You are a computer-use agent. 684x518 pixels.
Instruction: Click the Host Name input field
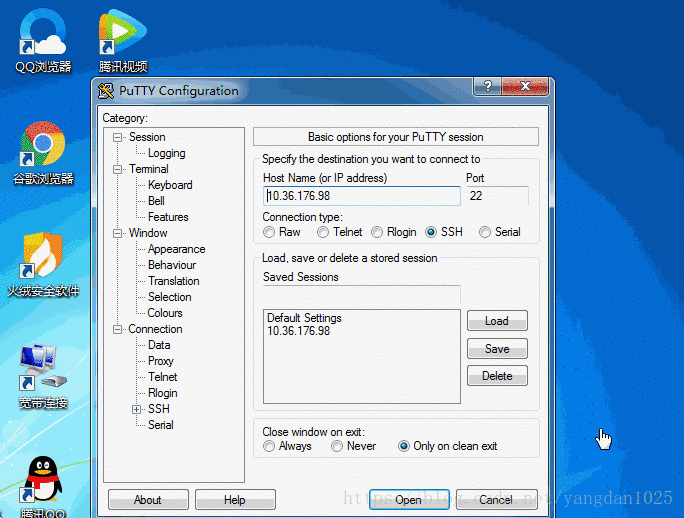coord(362,196)
